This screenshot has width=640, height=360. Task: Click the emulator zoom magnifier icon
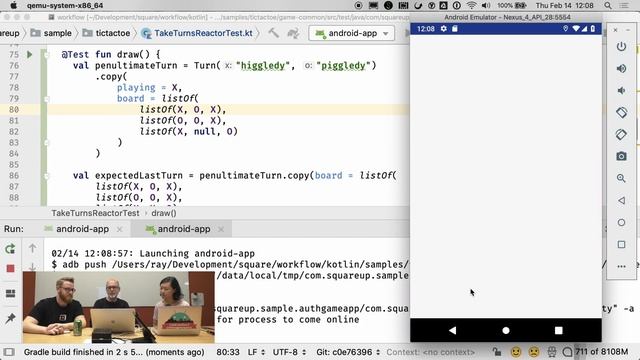(x=621, y=178)
